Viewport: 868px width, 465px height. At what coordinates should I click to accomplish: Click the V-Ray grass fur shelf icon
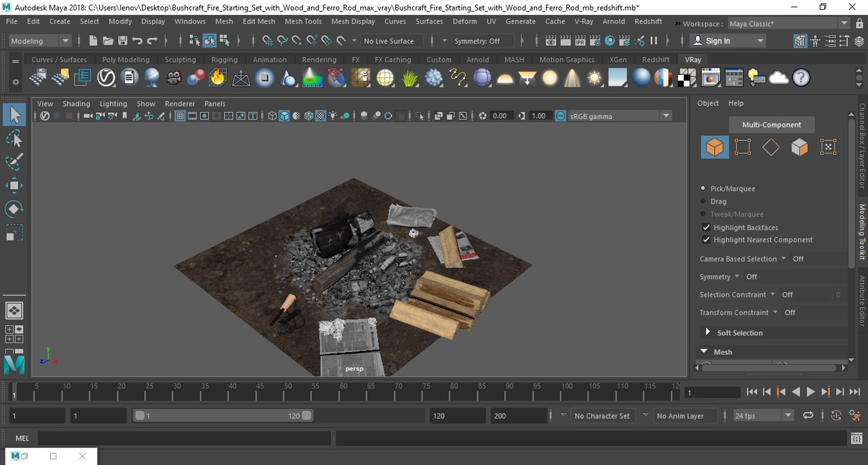[x=410, y=78]
